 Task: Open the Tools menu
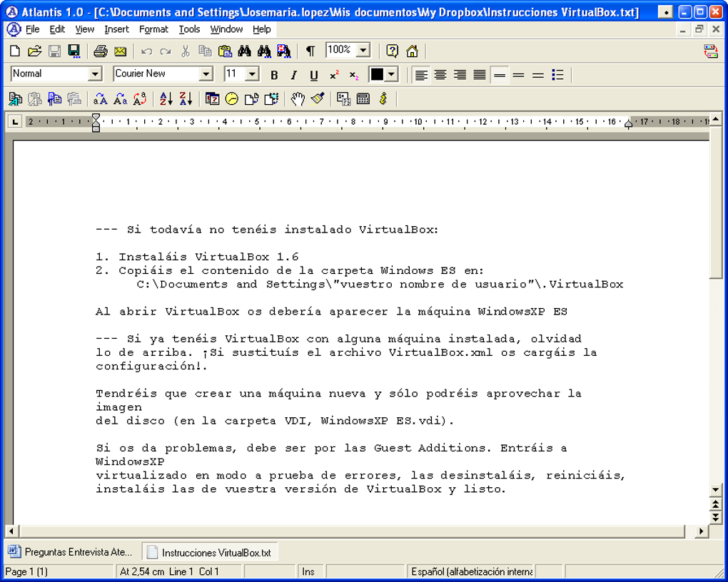click(189, 29)
